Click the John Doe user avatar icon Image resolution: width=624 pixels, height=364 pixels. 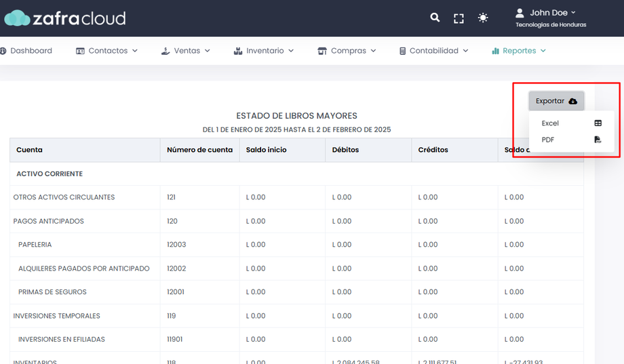coord(520,13)
